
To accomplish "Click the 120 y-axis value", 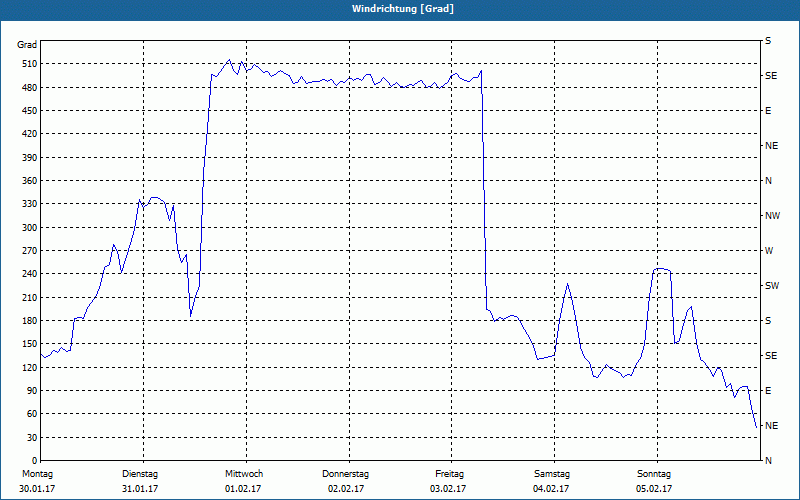I will (x=30, y=367).
